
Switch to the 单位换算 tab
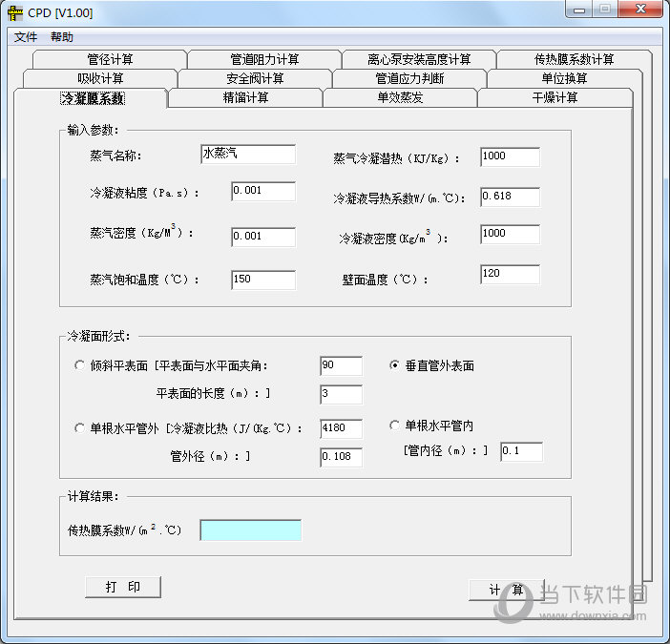564,78
